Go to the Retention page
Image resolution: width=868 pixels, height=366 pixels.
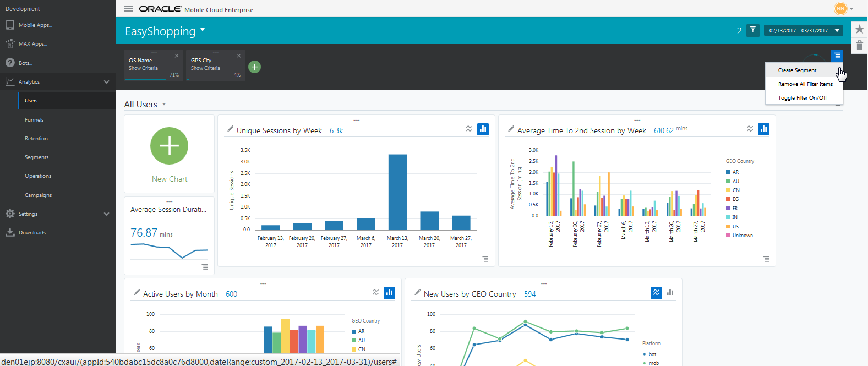(x=36, y=139)
